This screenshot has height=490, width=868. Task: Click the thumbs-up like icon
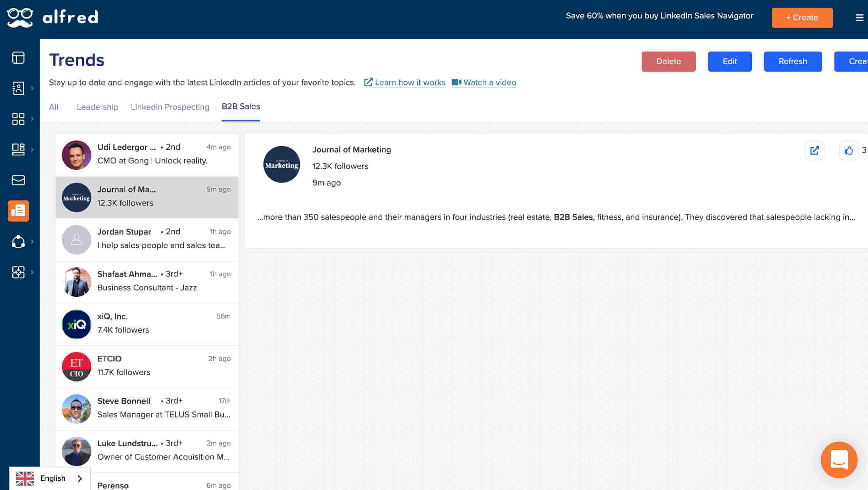(848, 151)
